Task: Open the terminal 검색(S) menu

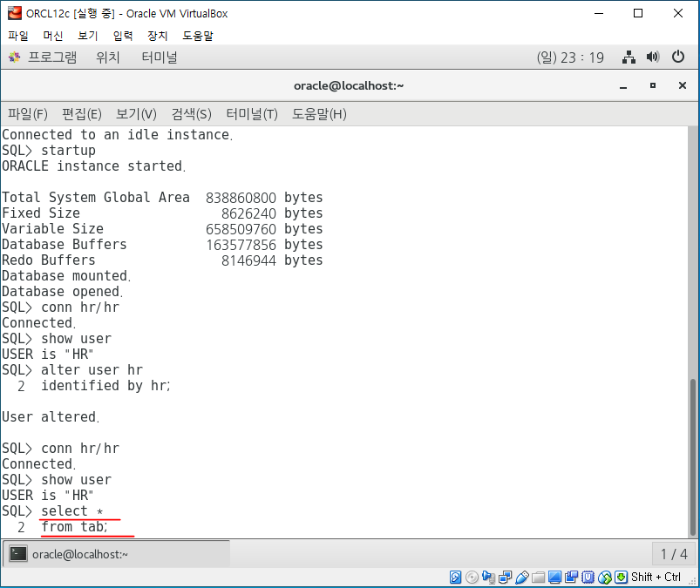Action: [x=192, y=114]
